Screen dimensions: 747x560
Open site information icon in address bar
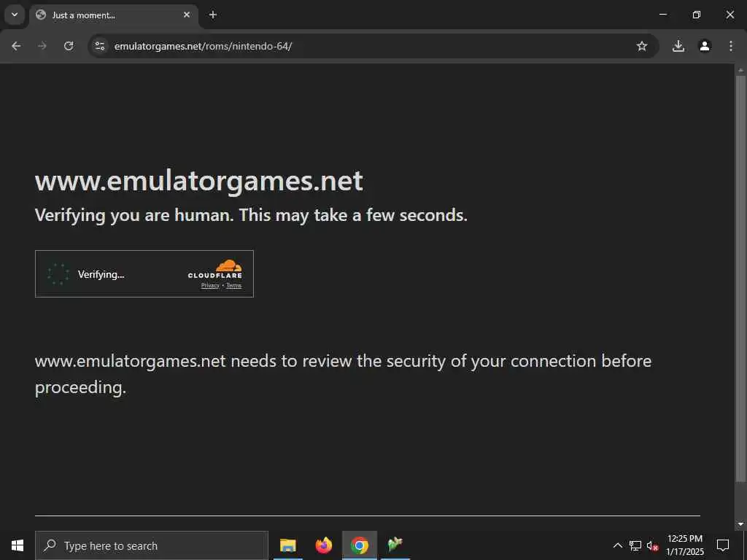[99, 46]
